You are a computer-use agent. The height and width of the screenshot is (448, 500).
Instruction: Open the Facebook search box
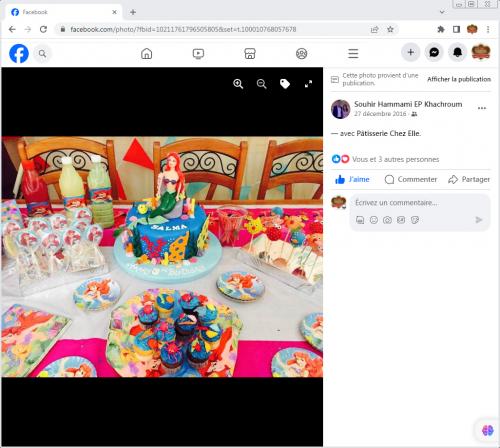tap(42, 53)
